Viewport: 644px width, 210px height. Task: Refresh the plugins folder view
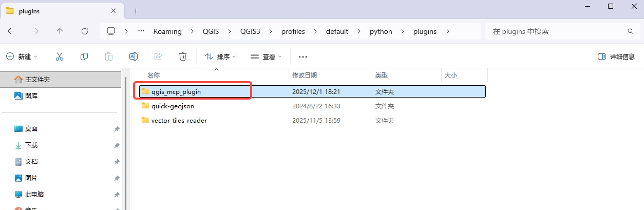[x=85, y=31]
